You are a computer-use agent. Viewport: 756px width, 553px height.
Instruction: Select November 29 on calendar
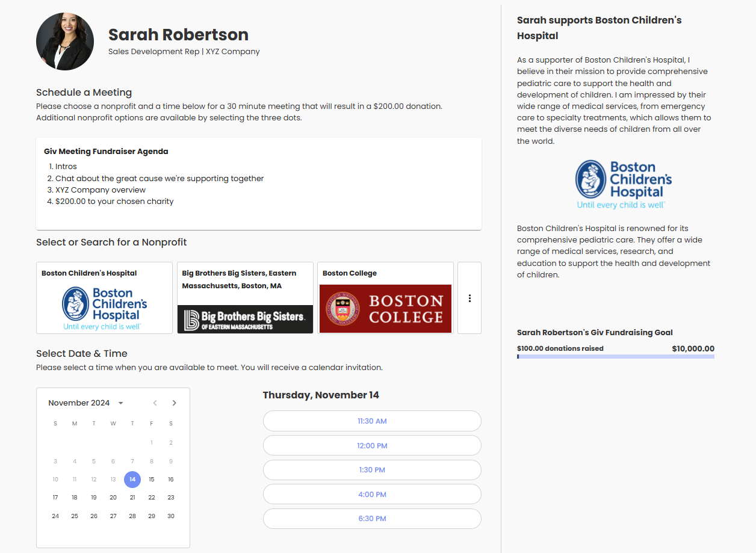point(152,516)
